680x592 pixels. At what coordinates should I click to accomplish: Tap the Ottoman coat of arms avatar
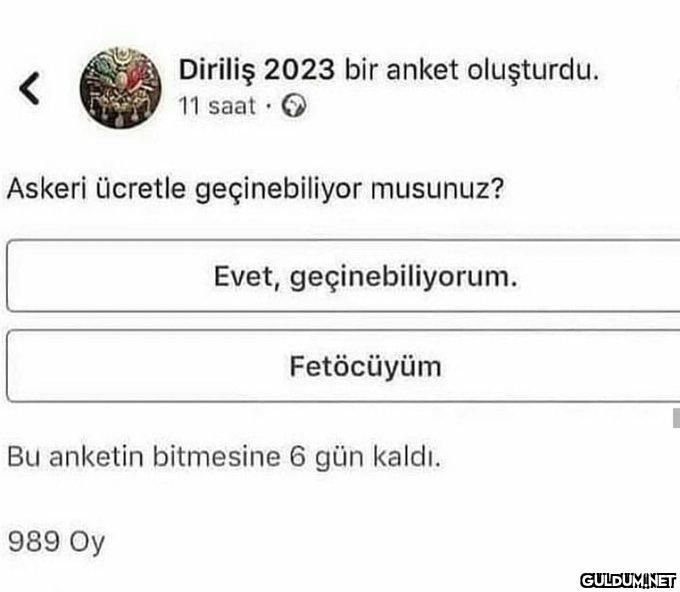(121, 88)
